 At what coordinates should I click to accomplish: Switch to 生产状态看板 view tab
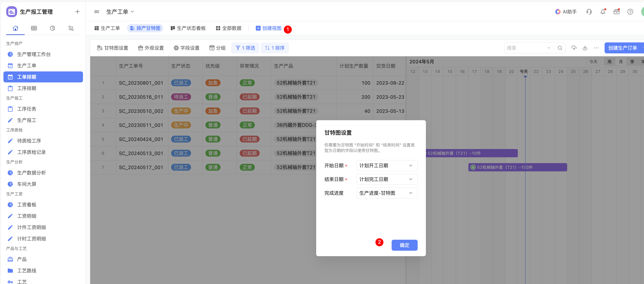click(x=188, y=28)
